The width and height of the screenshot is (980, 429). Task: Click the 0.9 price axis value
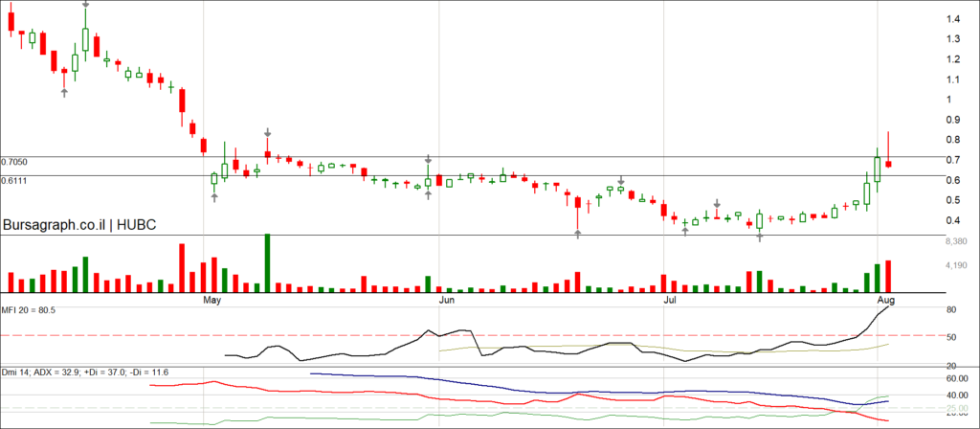point(953,120)
